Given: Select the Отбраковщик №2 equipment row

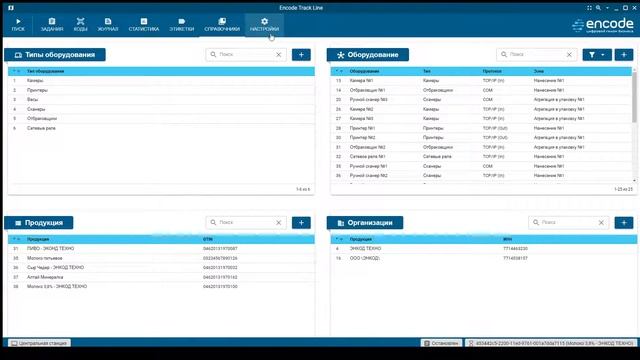Looking at the screenshot, I should click(x=481, y=147).
